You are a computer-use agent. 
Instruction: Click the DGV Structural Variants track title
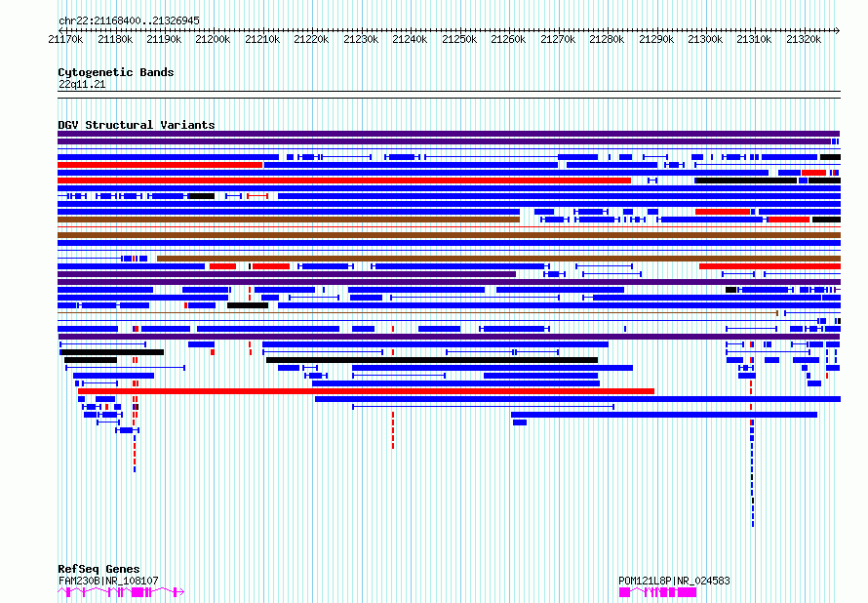pyautogui.click(x=137, y=125)
